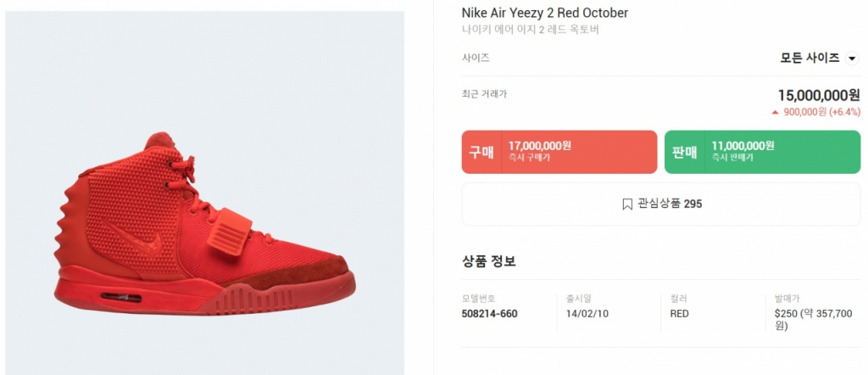Expand the size dropdown arrow

[852, 59]
